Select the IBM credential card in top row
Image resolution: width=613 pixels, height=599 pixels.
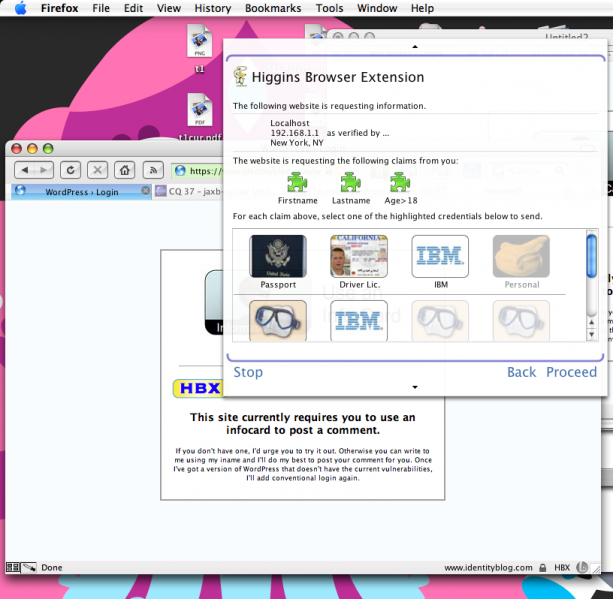pos(440,256)
